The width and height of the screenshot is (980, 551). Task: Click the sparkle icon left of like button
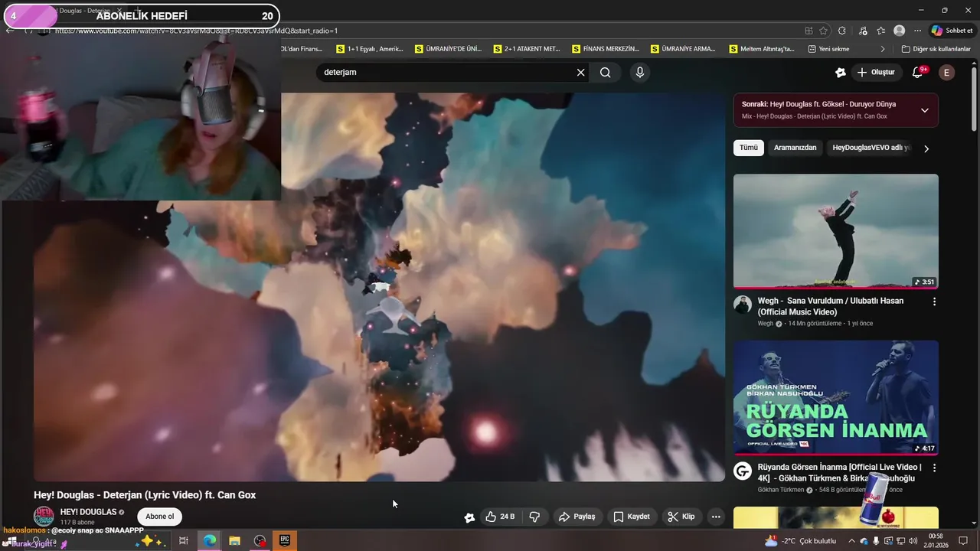(x=469, y=517)
